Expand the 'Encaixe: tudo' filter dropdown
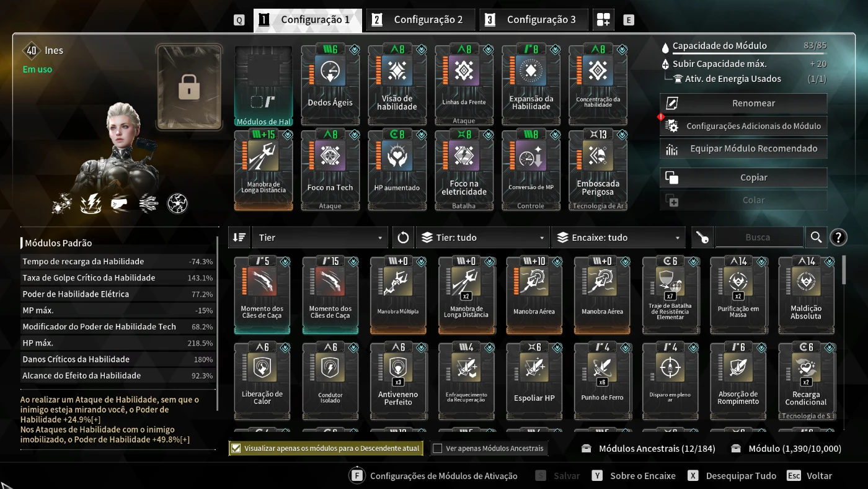Viewport: 868px width, 489px height. click(618, 238)
